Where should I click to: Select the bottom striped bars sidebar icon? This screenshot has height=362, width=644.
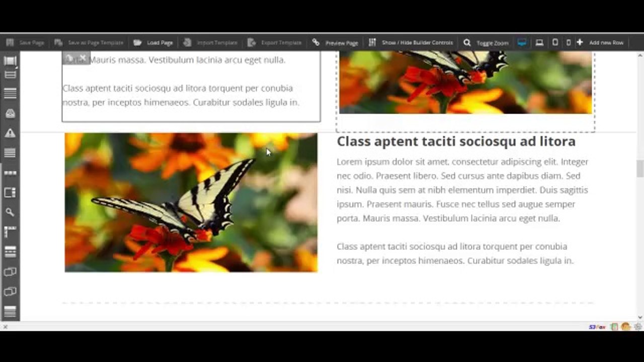pyautogui.click(x=10, y=311)
